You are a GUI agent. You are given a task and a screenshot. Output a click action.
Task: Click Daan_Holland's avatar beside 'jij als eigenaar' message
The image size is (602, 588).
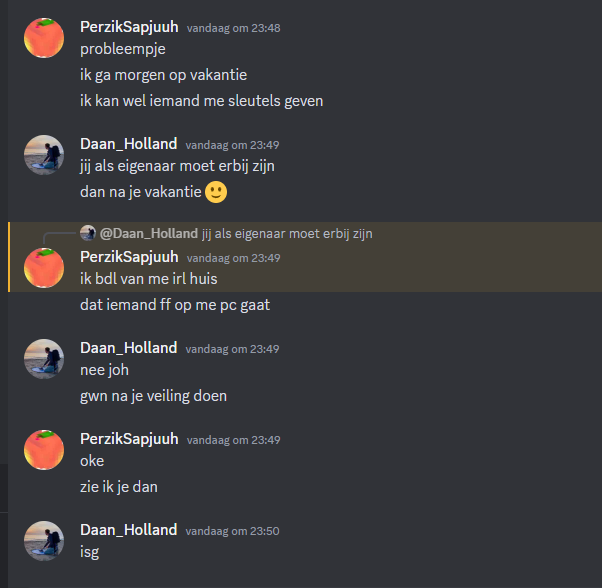tap(44, 155)
